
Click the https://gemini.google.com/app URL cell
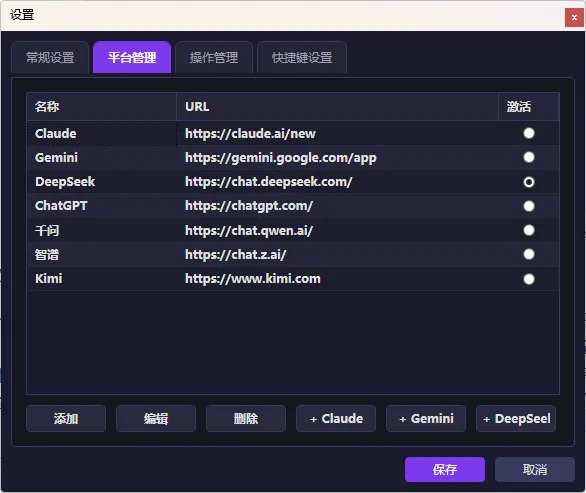click(337, 158)
